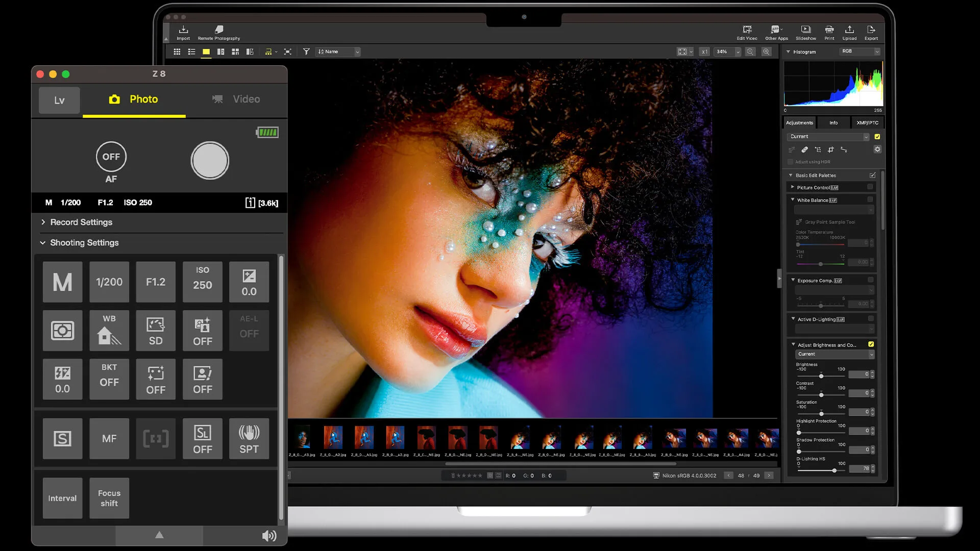980x551 pixels.
Task: Collapse the Shooting Settings section
Action: 84,243
